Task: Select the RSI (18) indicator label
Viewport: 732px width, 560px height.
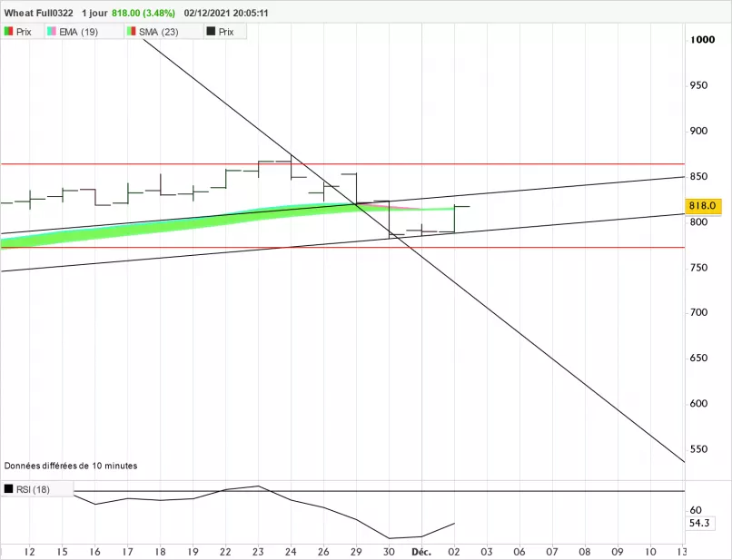Action: click(33, 489)
